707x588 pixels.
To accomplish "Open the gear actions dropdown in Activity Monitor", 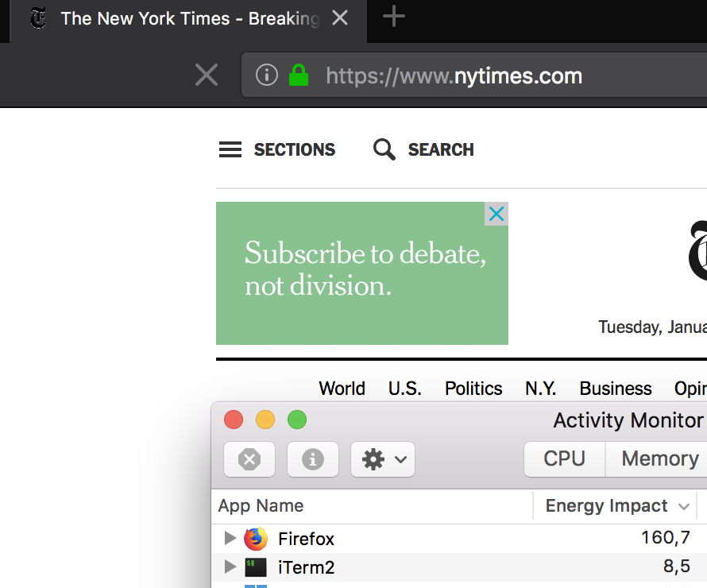I will click(x=383, y=459).
